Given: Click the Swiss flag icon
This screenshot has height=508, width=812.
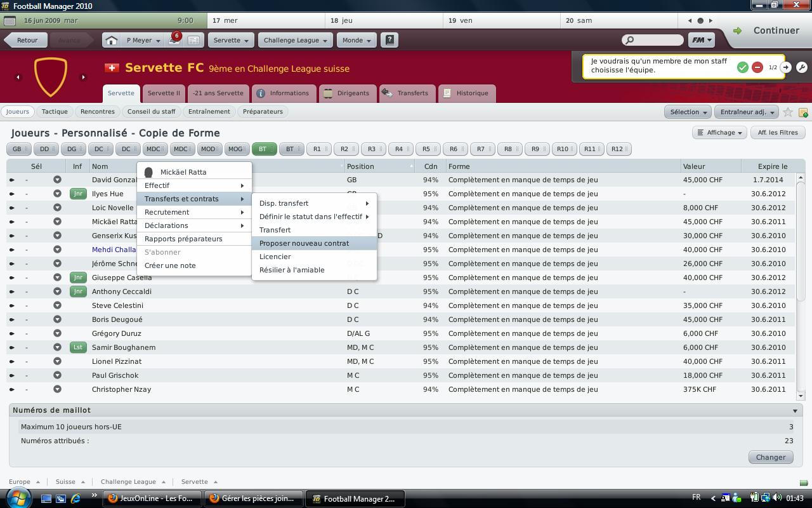Looking at the screenshot, I should coord(112,68).
